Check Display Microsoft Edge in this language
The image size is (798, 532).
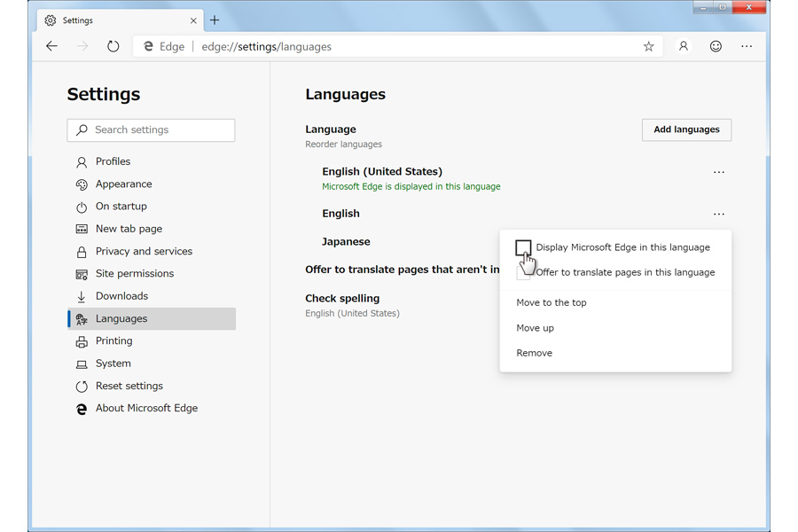coord(523,247)
